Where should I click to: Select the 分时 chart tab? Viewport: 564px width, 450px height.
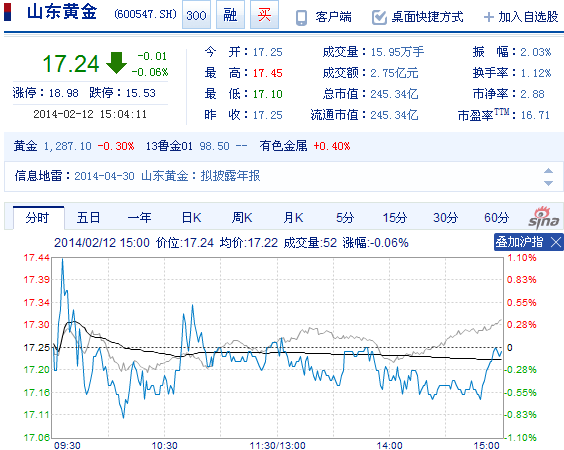(37, 218)
